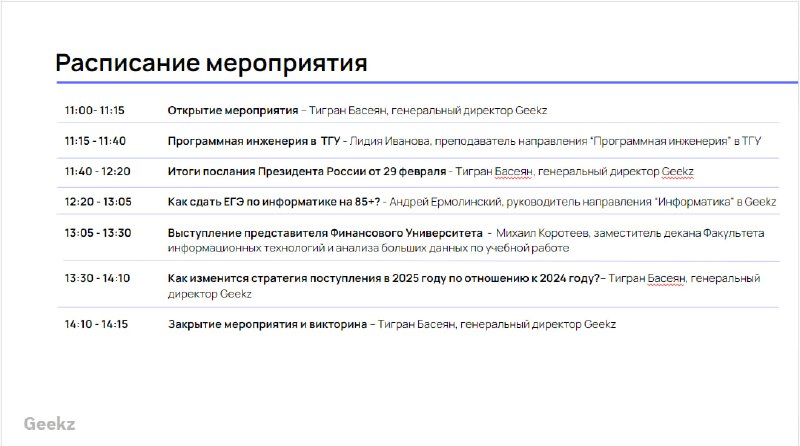Click 'Программная инженерия в ТГУ' title
Screen dimensions: 800x446
tap(254, 141)
